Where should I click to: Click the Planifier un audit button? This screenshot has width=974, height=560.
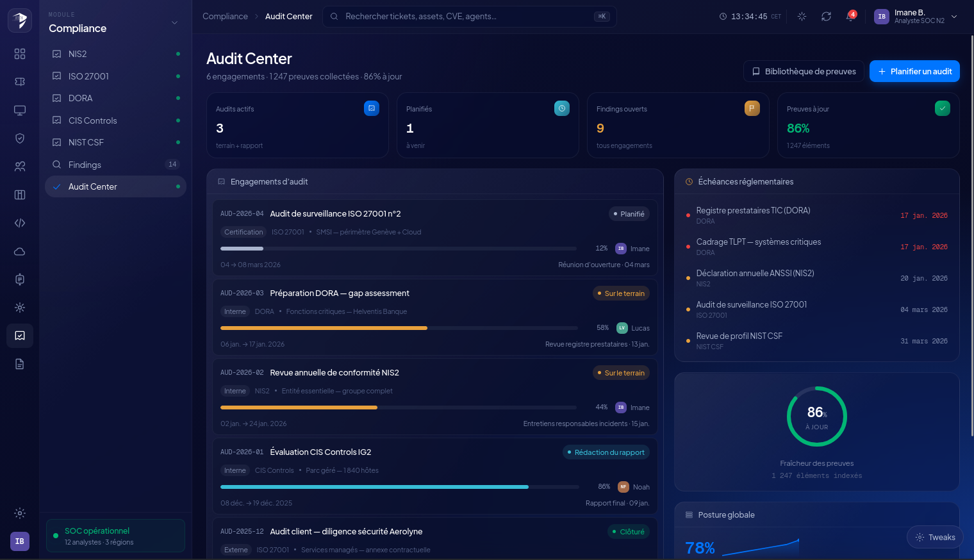tap(914, 71)
